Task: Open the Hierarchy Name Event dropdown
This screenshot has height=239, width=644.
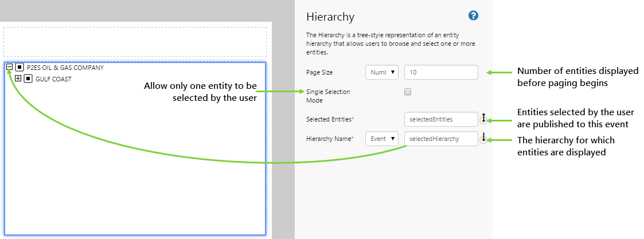Action: click(x=382, y=138)
